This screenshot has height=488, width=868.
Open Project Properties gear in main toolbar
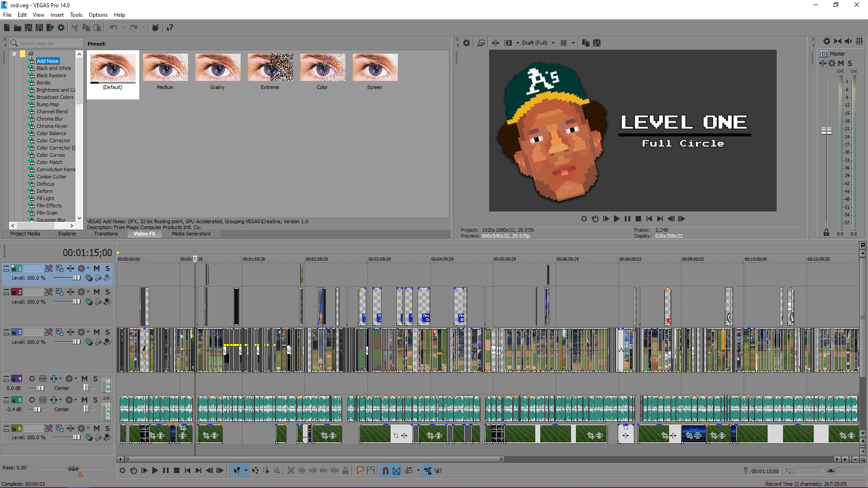pyautogui.click(x=61, y=28)
